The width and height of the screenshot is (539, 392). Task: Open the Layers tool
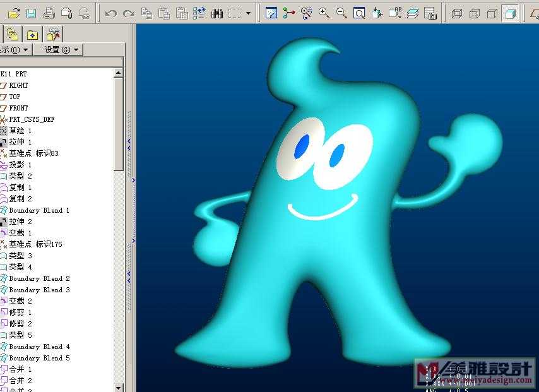[413, 13]
